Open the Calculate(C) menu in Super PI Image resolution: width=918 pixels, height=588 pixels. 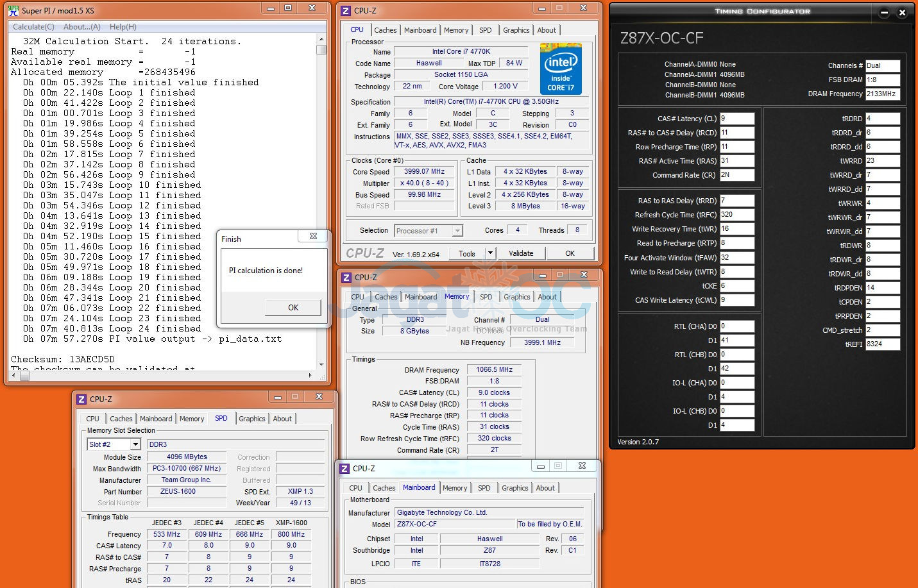tap(33, 27)
